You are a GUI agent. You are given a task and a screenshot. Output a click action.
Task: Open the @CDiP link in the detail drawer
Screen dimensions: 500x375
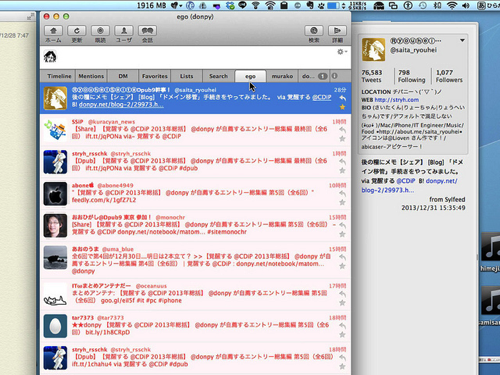[x=406, y=181]
